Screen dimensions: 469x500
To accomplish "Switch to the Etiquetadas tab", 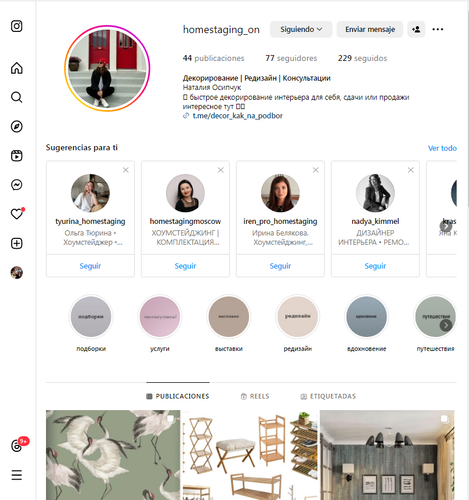I will pos(328,396).
